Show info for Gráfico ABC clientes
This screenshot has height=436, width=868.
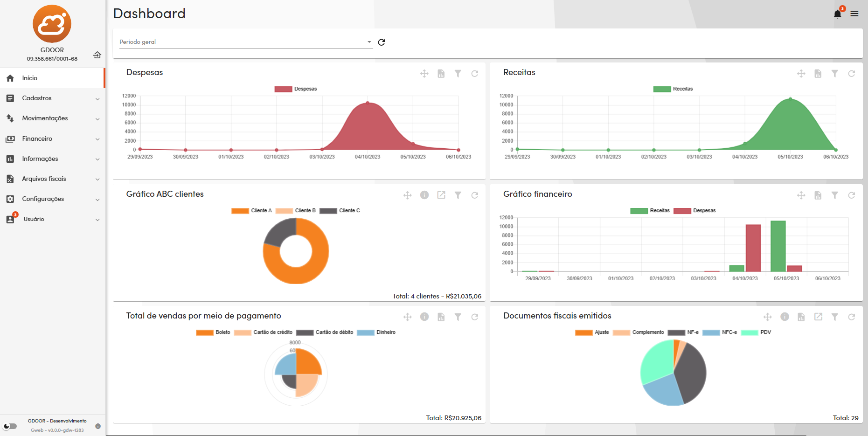pos(424,195)
